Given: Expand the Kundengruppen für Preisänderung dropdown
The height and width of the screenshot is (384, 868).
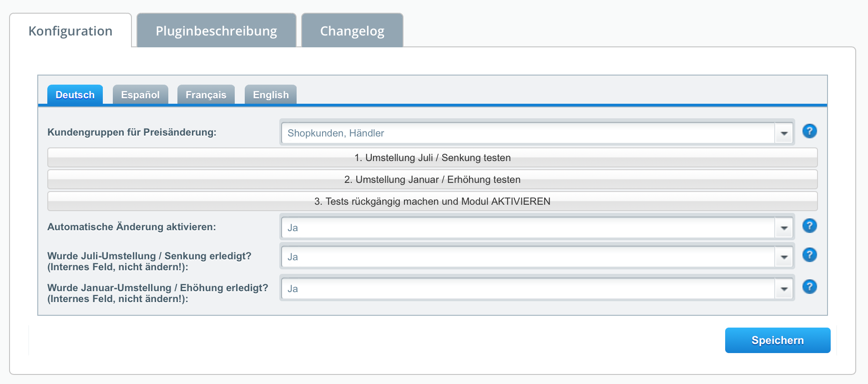Looking at the screenshot, I should (784, 133).
